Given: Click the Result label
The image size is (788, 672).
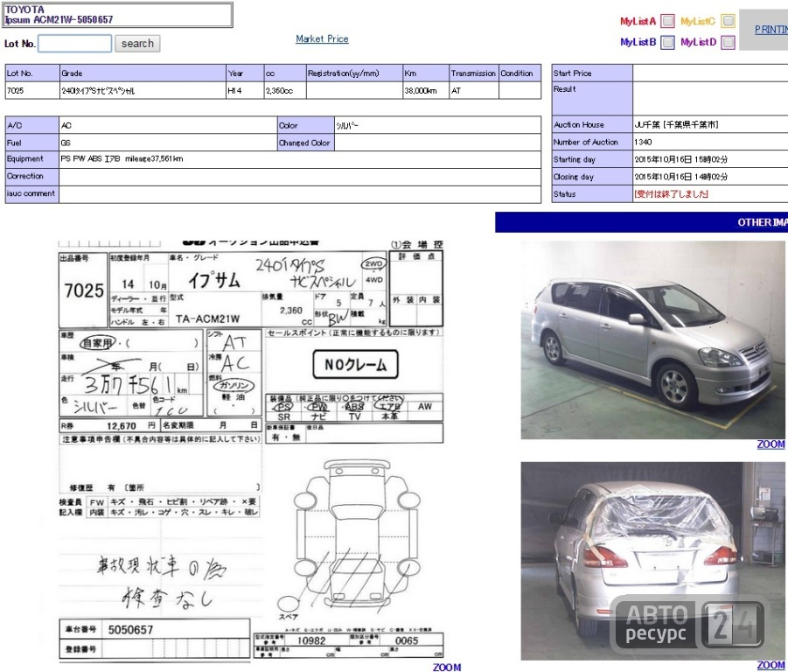Looking at the screenshot, I should [592, 99].
